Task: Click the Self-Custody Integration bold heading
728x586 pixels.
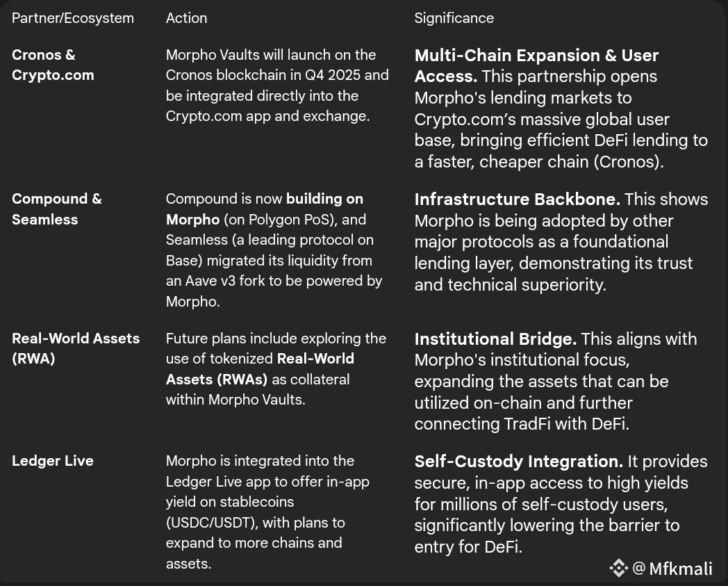Action: (519, 462)
